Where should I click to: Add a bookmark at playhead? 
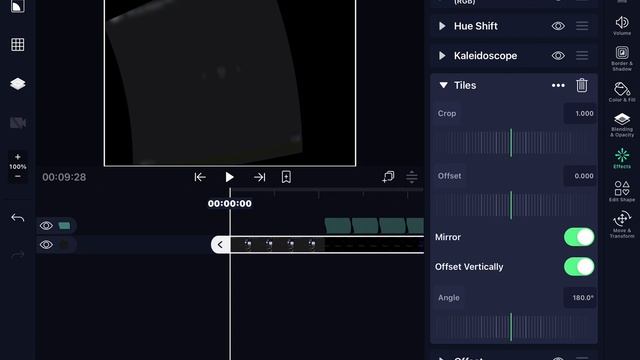(x=286, y=177)
